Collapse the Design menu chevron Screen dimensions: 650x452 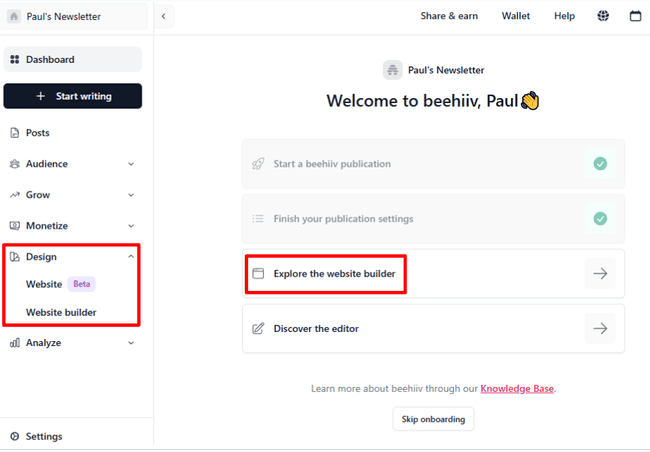pos(131,257)
